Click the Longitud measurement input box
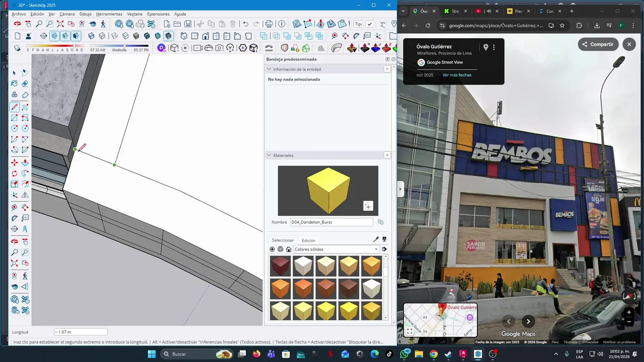The image size is (644, 362). (x=80, y=332)
